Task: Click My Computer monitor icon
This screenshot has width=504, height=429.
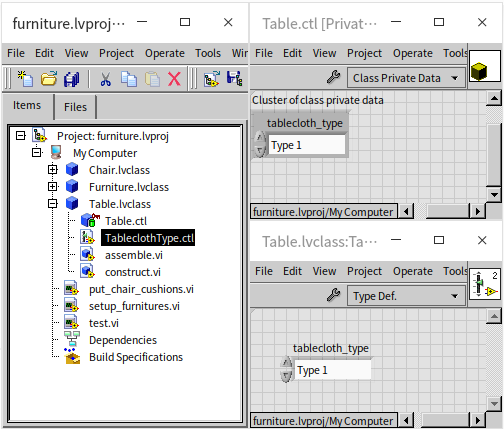Action: (x=56, y=152)
